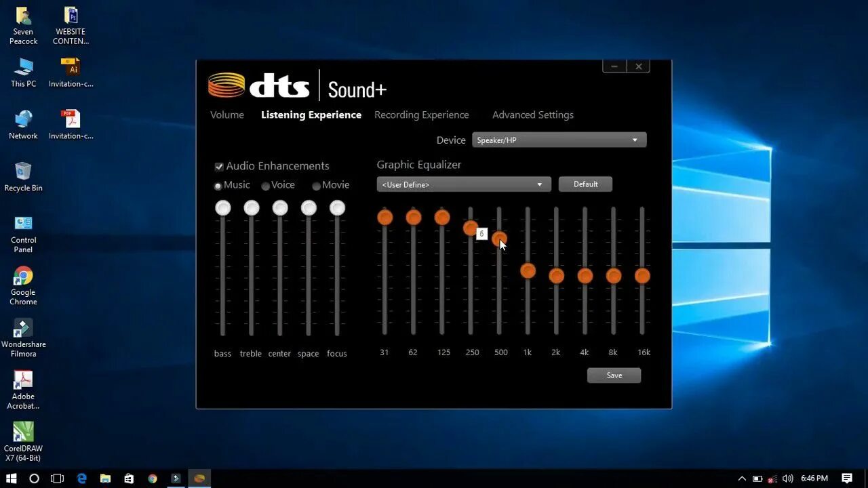Switch to the Listening Experience tab

coord(311,115)
